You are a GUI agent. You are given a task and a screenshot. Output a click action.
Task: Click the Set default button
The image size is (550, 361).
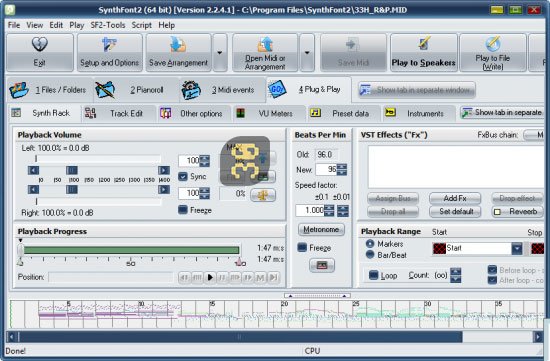click(455, 212)
